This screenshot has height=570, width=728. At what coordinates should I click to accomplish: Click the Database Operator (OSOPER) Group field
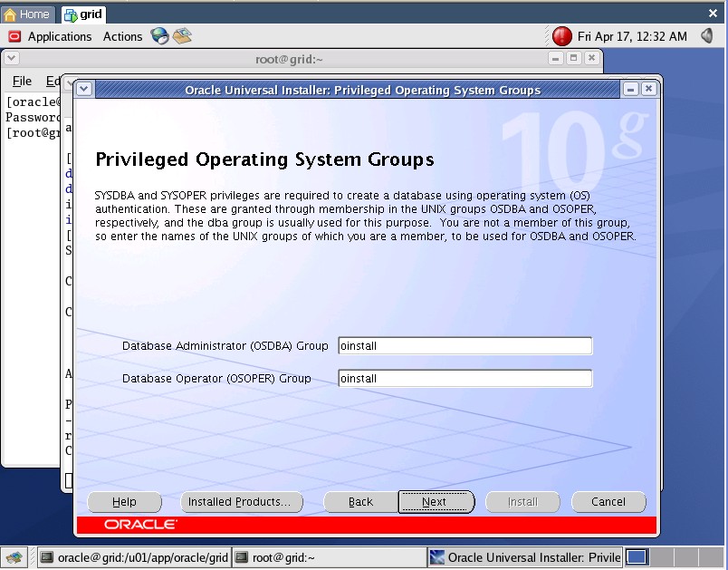(x=465, y=379)
